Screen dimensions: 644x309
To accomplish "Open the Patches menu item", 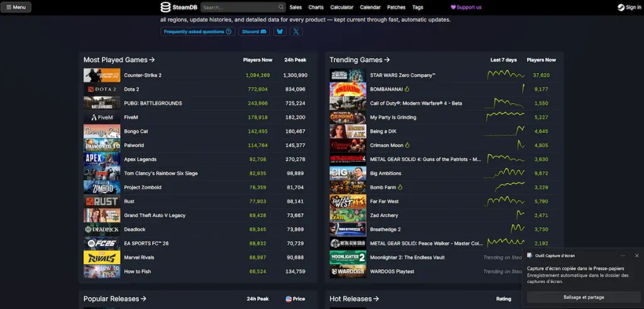I will tap(396, 7).
